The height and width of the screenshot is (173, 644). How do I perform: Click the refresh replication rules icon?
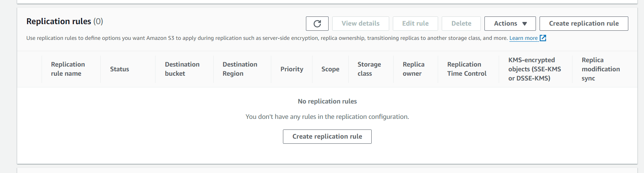[x=317, y=24]
